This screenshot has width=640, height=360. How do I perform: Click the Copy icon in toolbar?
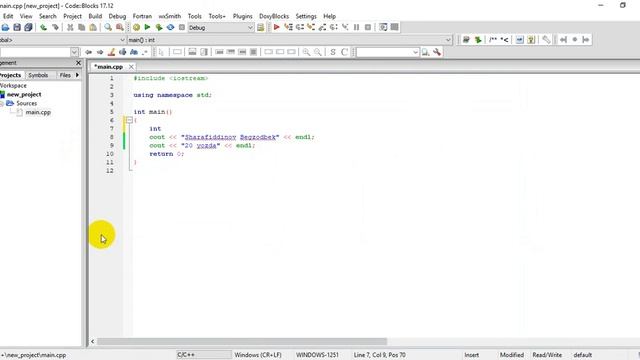[x=82, y=27]
